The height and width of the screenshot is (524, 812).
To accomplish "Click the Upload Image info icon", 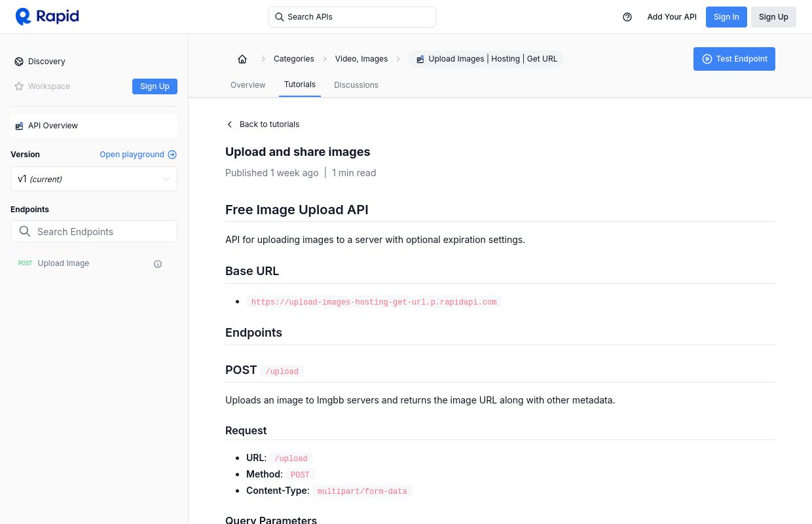I will coord(158,264).
